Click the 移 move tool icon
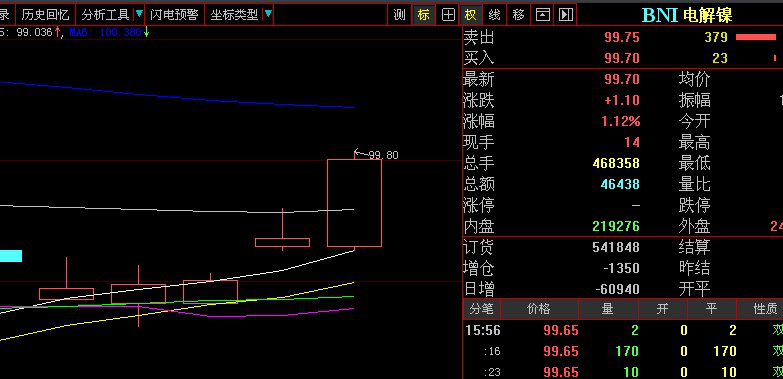 point(518,14)
